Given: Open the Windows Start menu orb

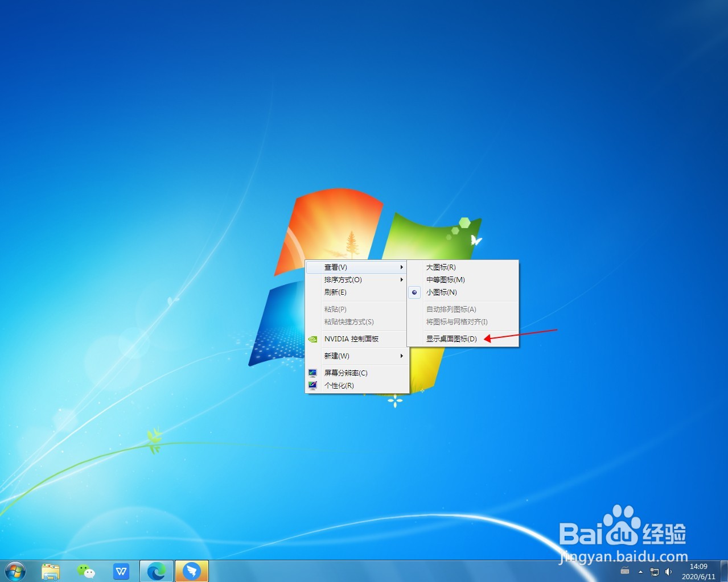Looking at the screenshot, I should click(x=15, y=571).
